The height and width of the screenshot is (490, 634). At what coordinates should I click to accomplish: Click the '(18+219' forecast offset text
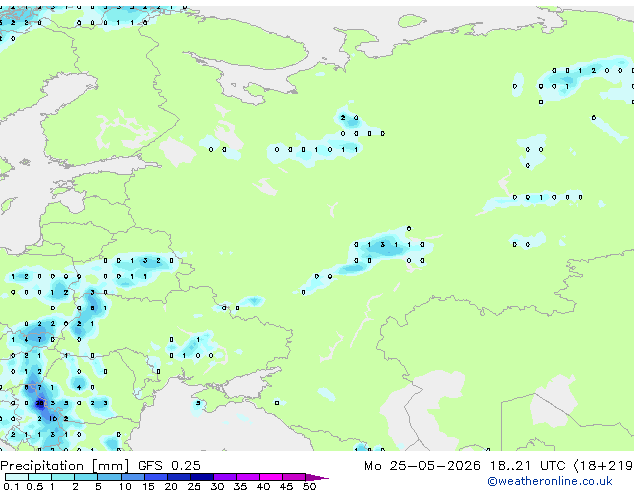(x=604, y=466)
